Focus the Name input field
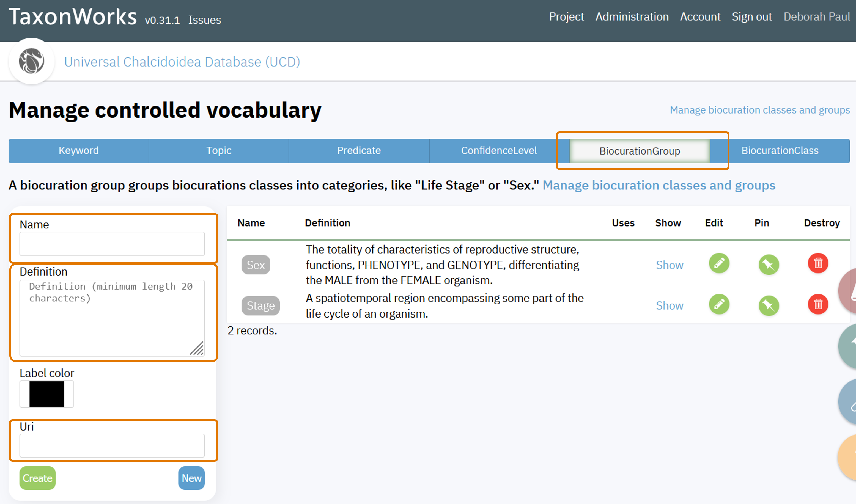This screenshot has height=504, width=856. [112, 244]
